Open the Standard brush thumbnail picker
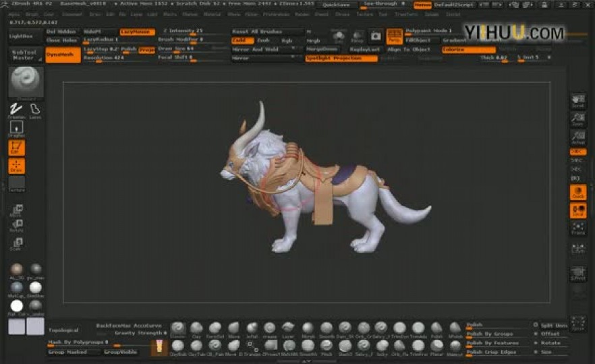The image size is (595, 364). click(x=26, y=82)
